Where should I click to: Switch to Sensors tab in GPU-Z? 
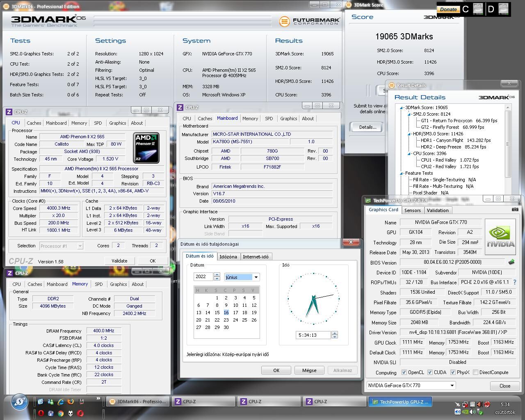(412, 210)
